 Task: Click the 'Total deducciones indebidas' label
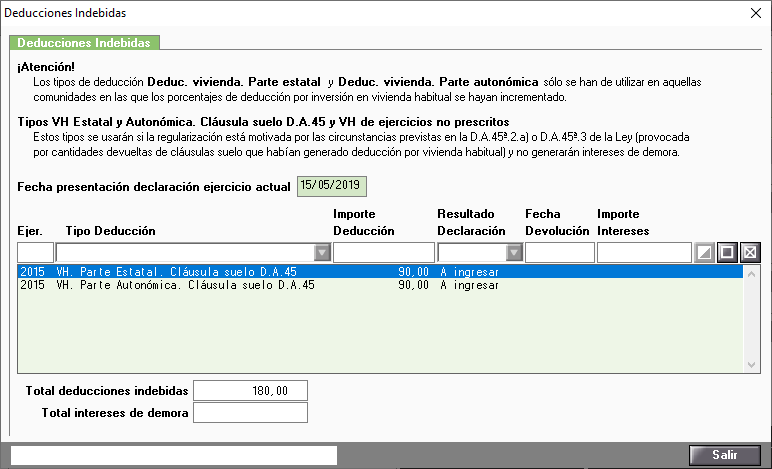[x=107, y=391]
